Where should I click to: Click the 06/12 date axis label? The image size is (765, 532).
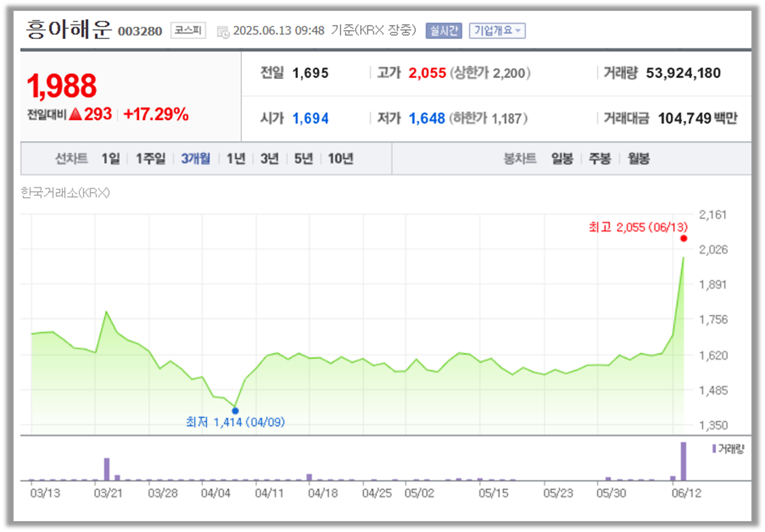pos(686,493)
